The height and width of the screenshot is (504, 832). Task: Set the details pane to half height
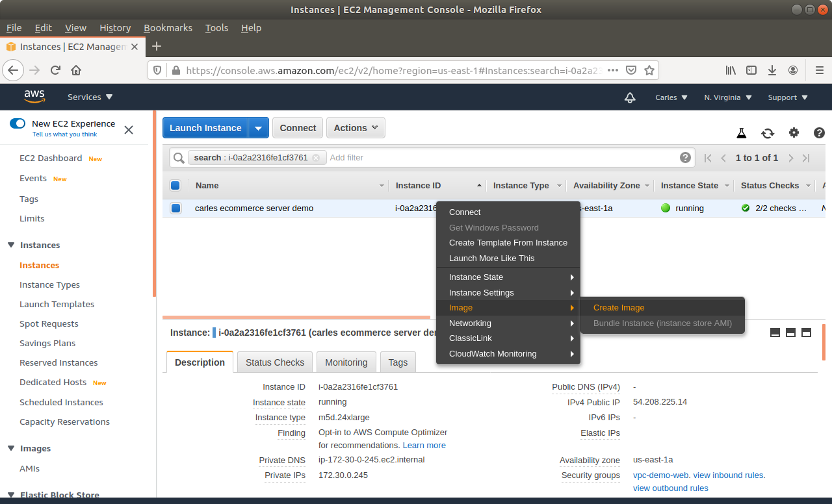[790, 333]
